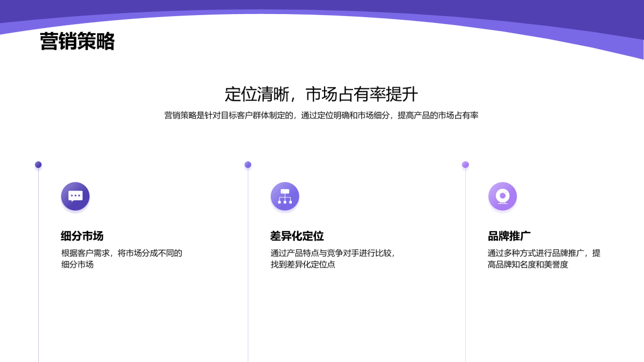Click the 差异化定位 heading
The width and height of the screenshot is (644, 362).
[297, 235]
